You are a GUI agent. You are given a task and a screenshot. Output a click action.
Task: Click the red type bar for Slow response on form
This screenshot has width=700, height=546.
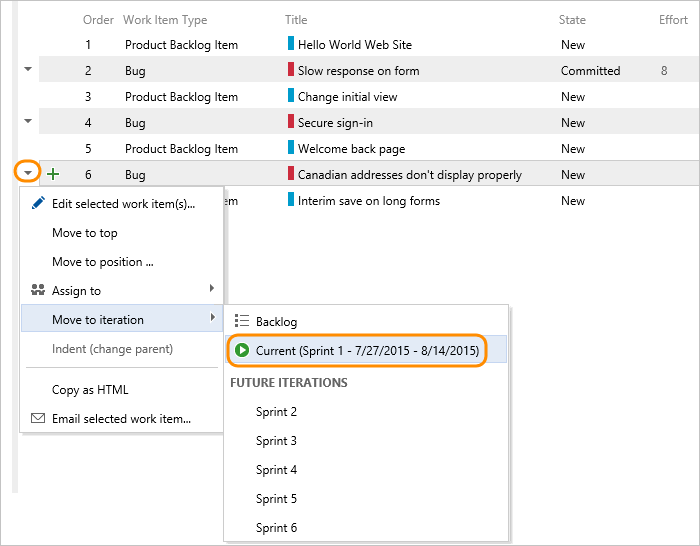pyautogui.click(x=291, y=69)
